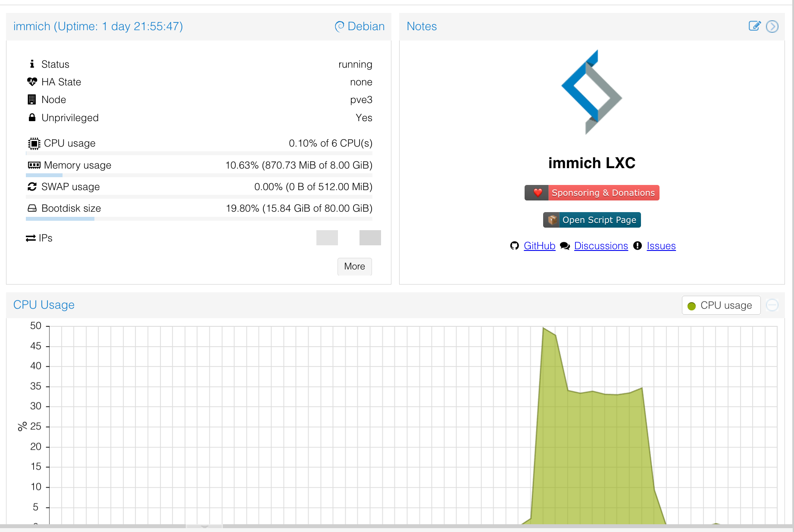This screenshot has width=794, height=532.
Task: Open the Issues link
Action: [x=661, y=246]
